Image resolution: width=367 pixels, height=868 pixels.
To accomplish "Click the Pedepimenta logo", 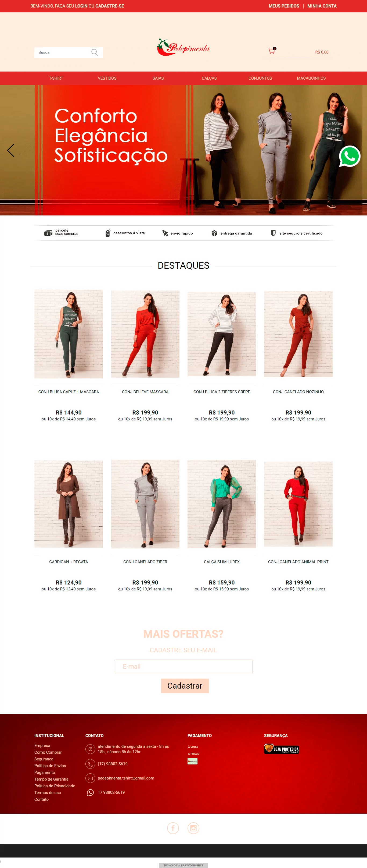I will click(183, 48).
